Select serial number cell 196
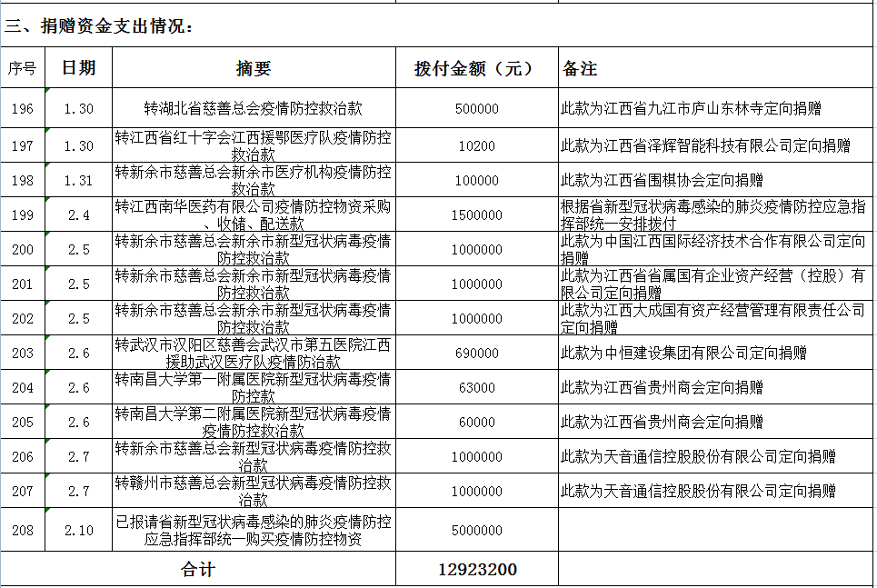The width and height of the screenshot is (877, 588). pos(23,108)
